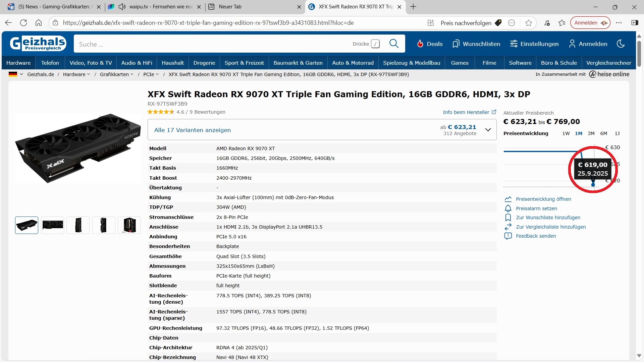This screenshot has height=362, width=644.
Task: Click the search magnifier icon
Action: (394, 44)
